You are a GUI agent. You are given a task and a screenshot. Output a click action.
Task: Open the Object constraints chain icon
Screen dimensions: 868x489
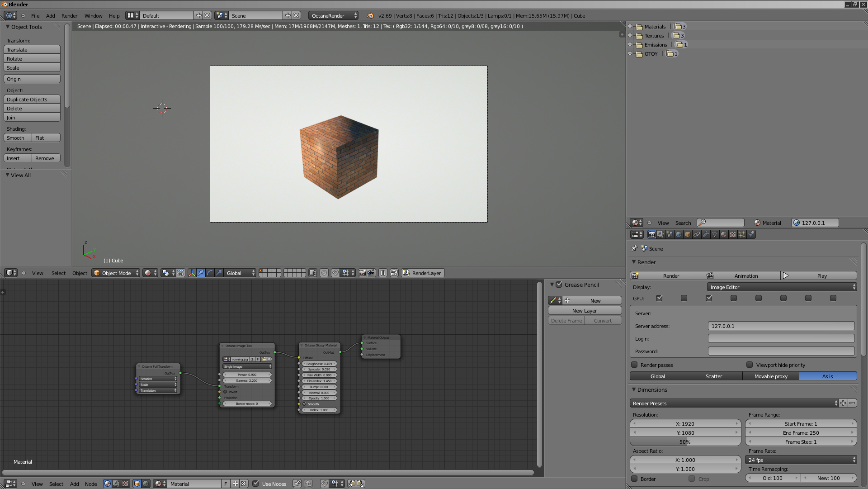697,234
